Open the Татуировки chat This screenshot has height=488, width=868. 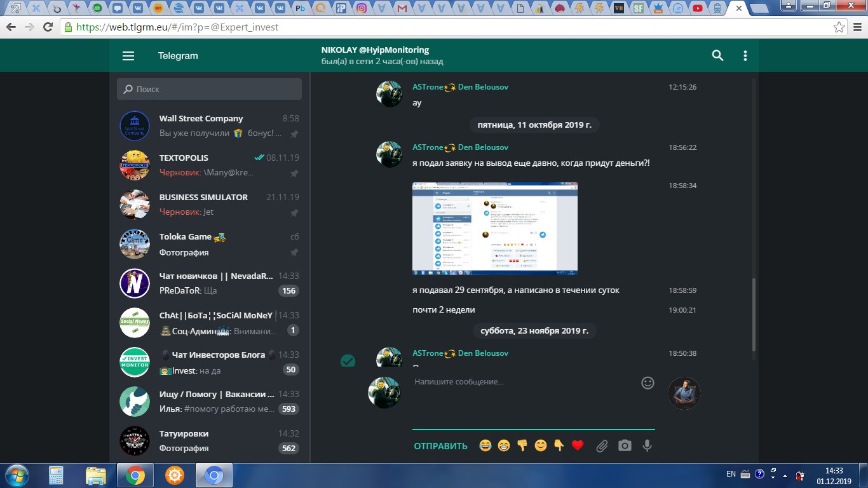(209, 441)
